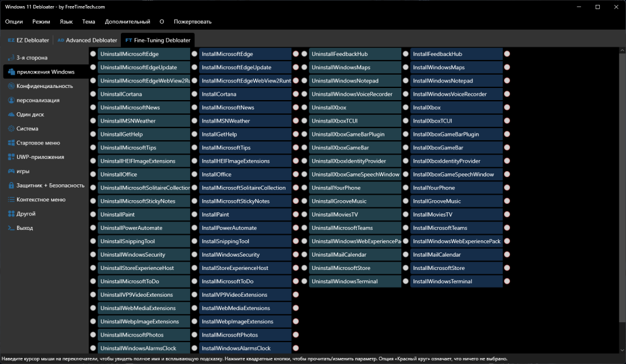Viewport: 626px width, 364px height.
Task: Switch to the Advanced Debloater tab
Action: pyautogui.click(x=87, y=40)
